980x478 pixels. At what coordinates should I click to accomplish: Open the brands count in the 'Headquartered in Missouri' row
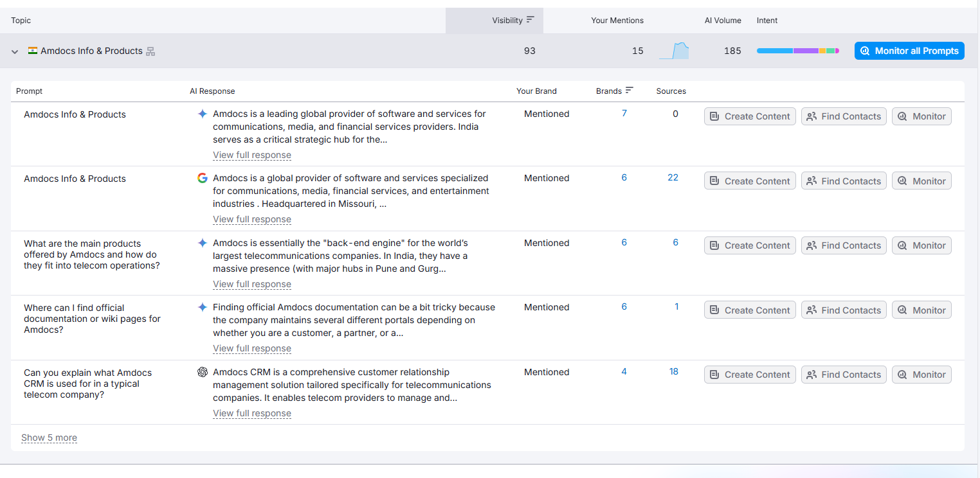[x=624, y=177]
